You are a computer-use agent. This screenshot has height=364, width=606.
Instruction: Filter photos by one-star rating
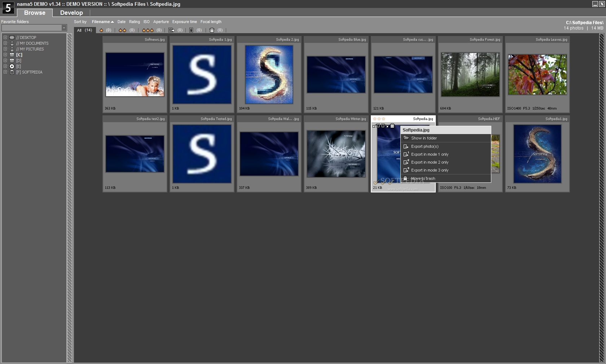point(105,30)
